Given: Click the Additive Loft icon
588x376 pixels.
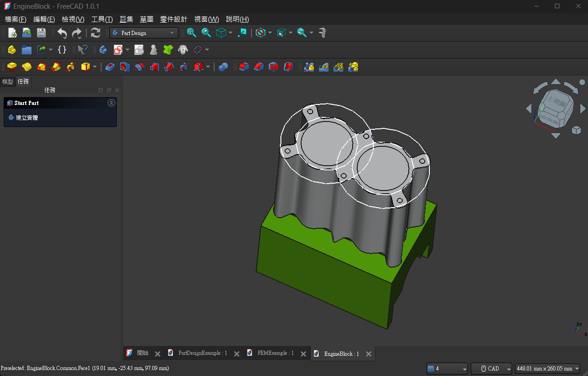Looking at the screenshot, I should coord(41,67).
